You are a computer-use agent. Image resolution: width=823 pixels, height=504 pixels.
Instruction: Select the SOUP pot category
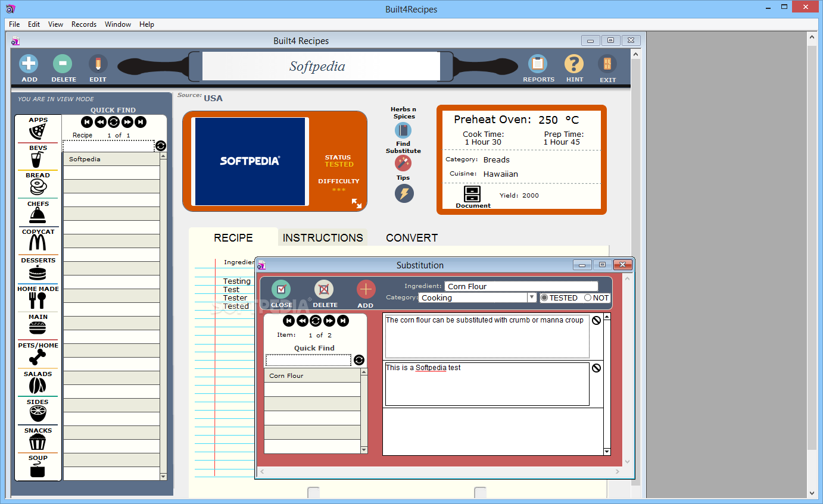click(x=38, y=470)
